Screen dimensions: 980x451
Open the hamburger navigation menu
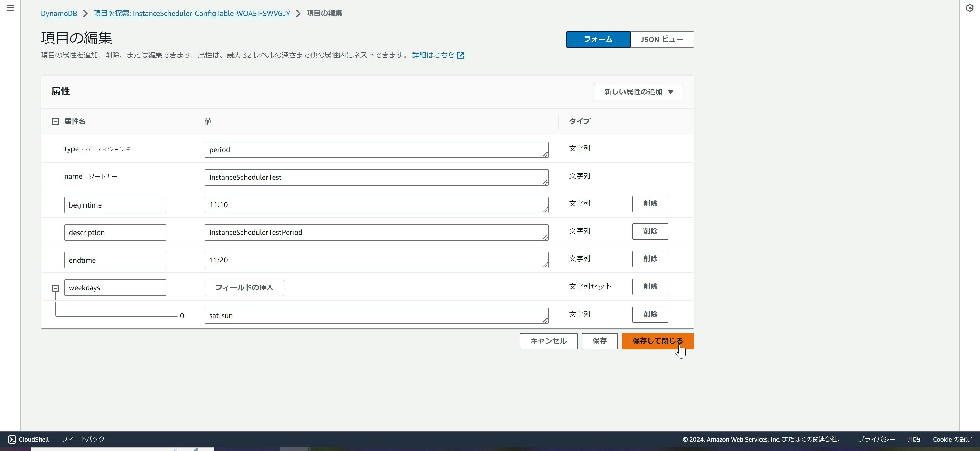coord(10,8)
